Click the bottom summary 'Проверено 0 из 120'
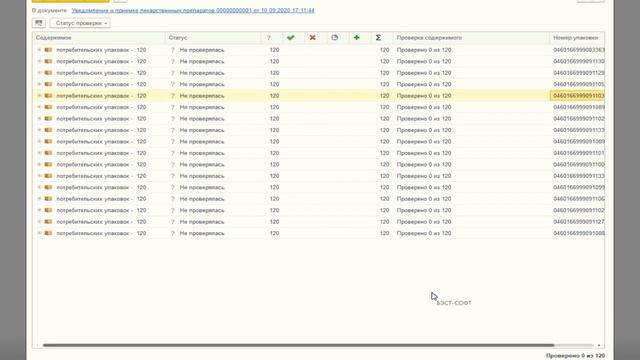 coord(576,356)
